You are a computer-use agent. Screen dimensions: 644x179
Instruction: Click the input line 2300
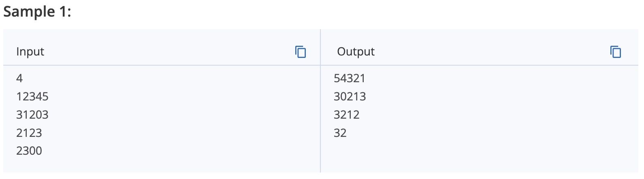click(29, 151)
